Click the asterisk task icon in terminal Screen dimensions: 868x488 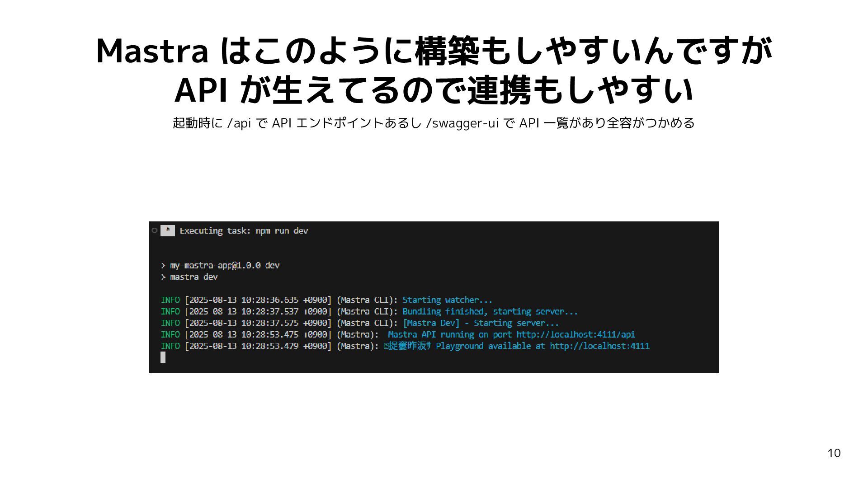168,230
